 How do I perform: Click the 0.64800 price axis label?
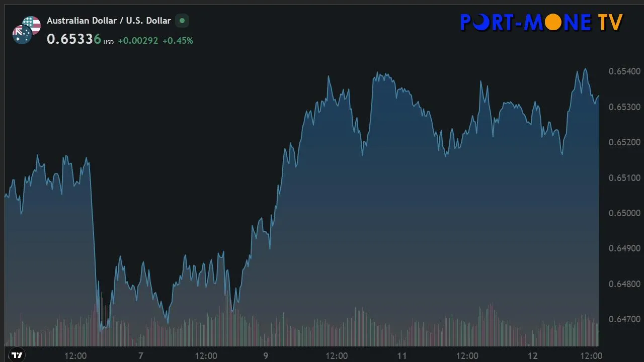(624, 284)
